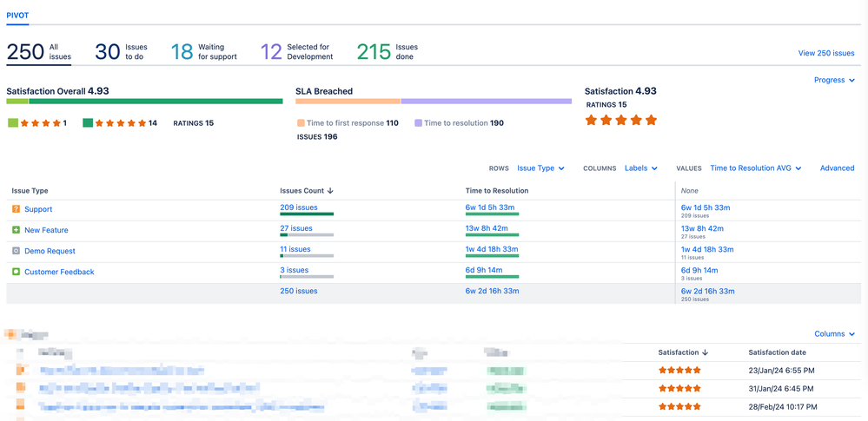Click the Issue Type column header
The image size is (868, 421).
point(30,191)
